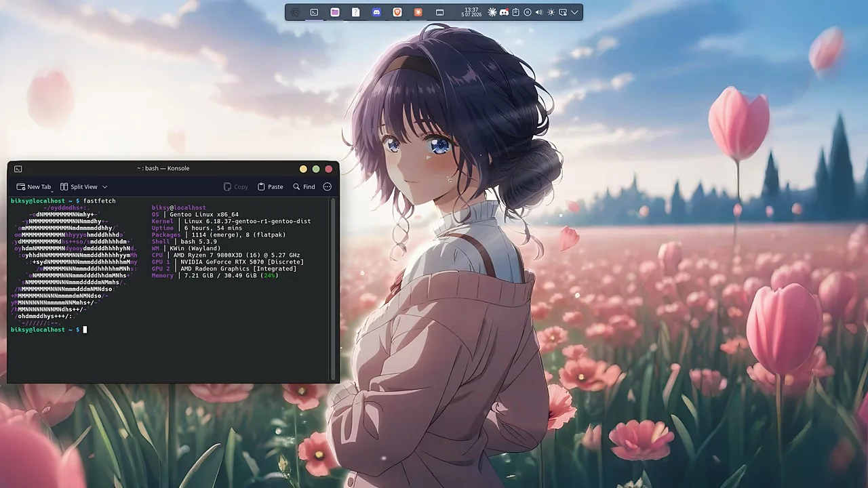Open the Discord system tray icon

click(504, 12)
